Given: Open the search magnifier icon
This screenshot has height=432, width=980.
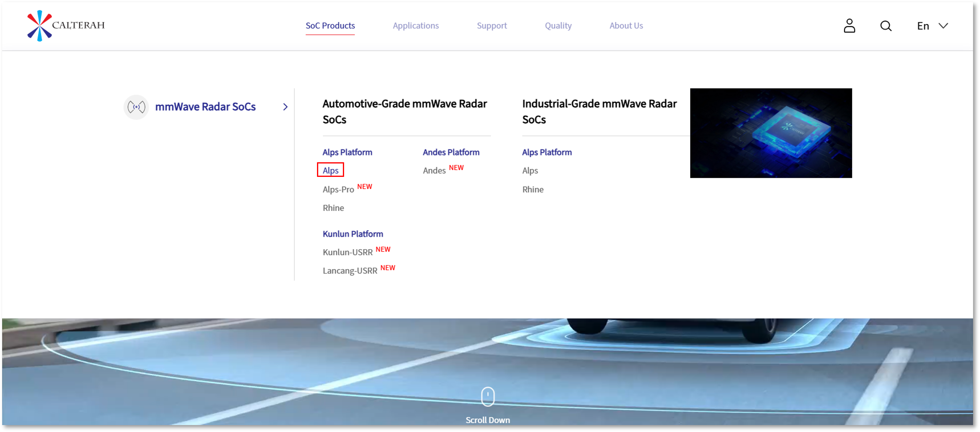Looking at the screenshot, I should 886,26.
